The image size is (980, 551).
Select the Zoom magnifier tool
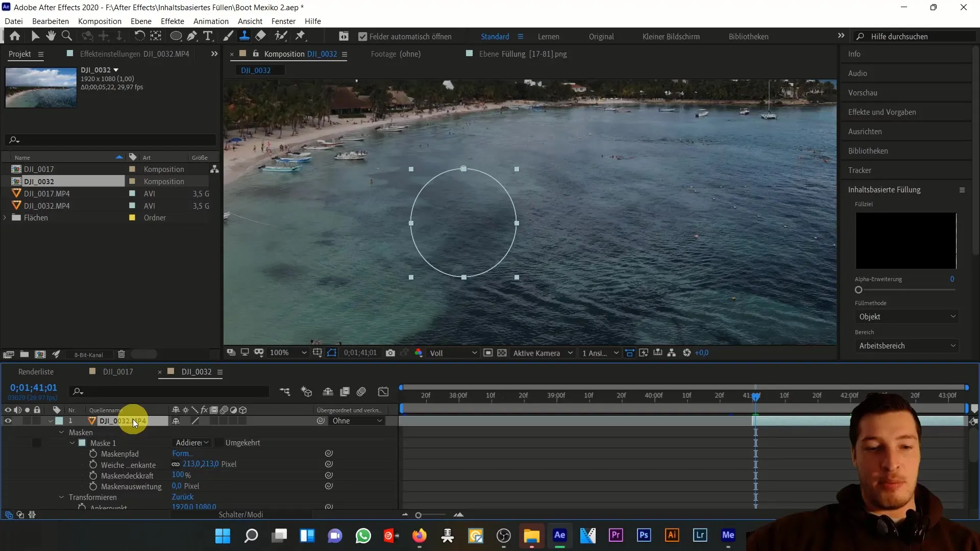tap(66, 36)
